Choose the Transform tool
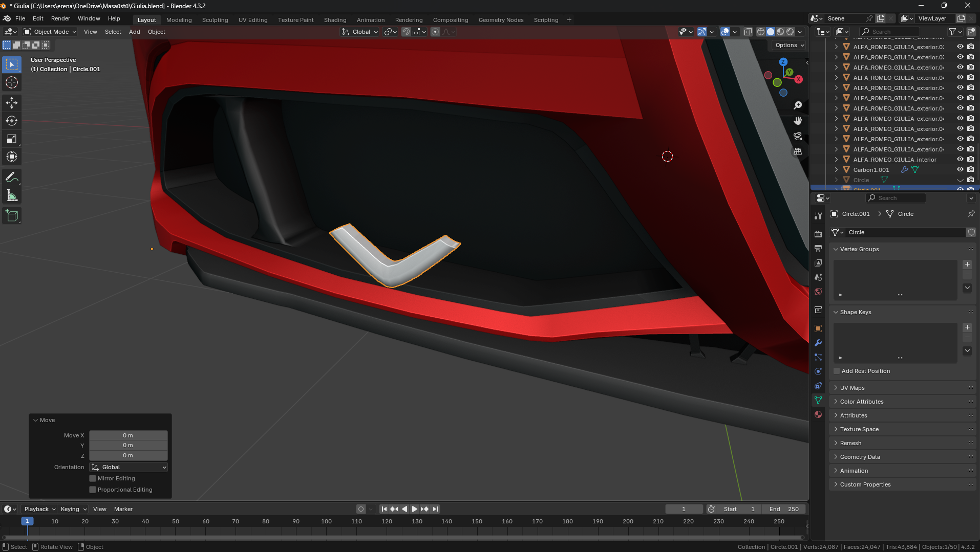 12,157
